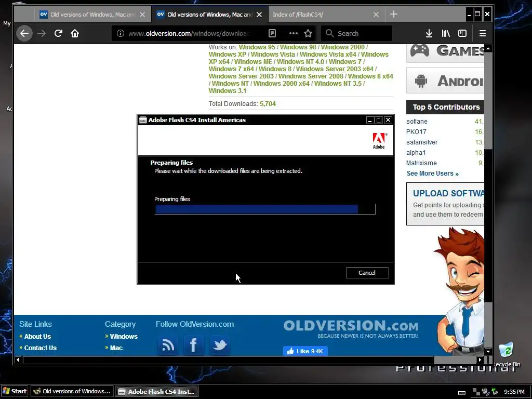Image resolution: width=532 pixels, height=399 pixels.
Task: Open the browser hamburger menu
Action: pos(483,33)
